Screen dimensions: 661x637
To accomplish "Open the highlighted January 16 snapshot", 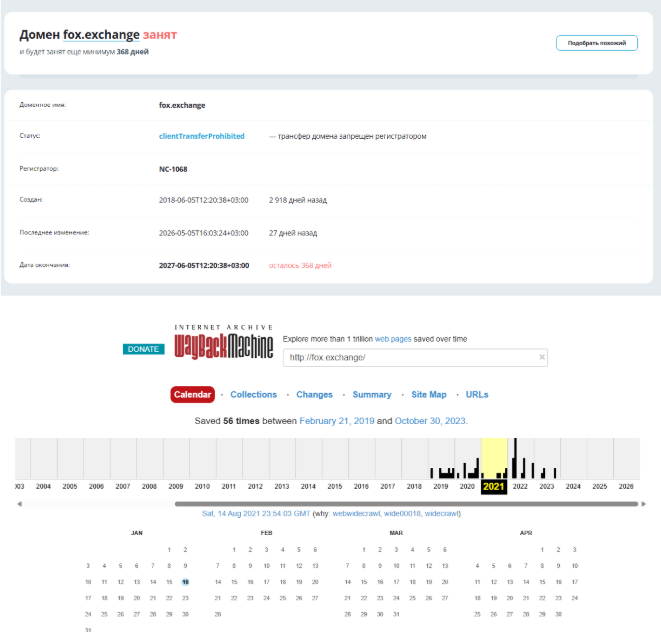I will [x=185, y=582].
